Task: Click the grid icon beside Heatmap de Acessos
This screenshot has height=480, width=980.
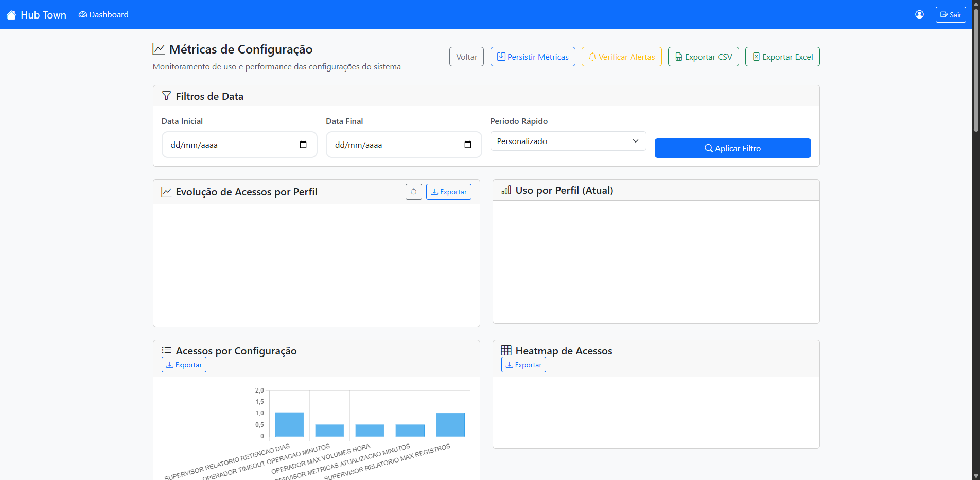Action: click(506, 350)
